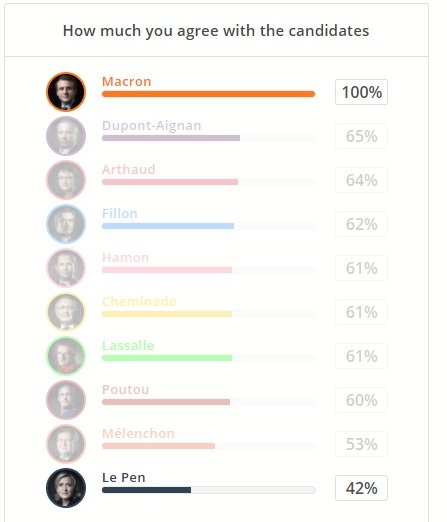This screenshot has width=447, height=522.
Task: Click Le Pen's portrait avatar
Action: tap(66, 488)
